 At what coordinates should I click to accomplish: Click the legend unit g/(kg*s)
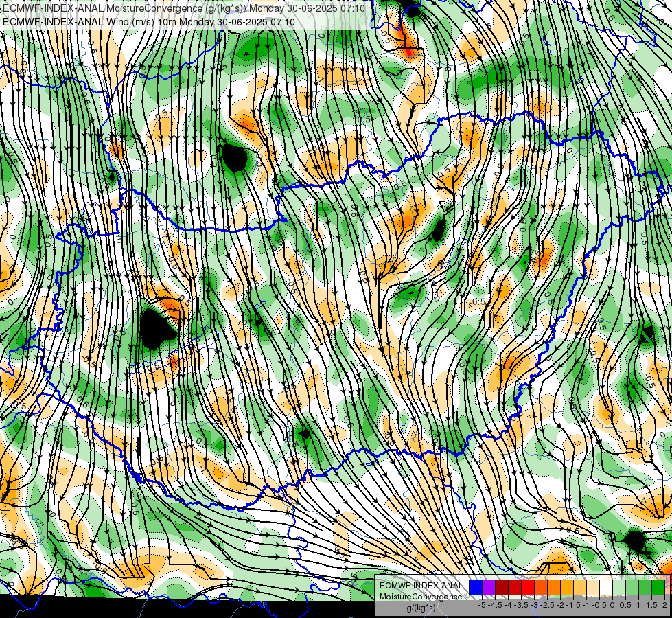(421, 608)
